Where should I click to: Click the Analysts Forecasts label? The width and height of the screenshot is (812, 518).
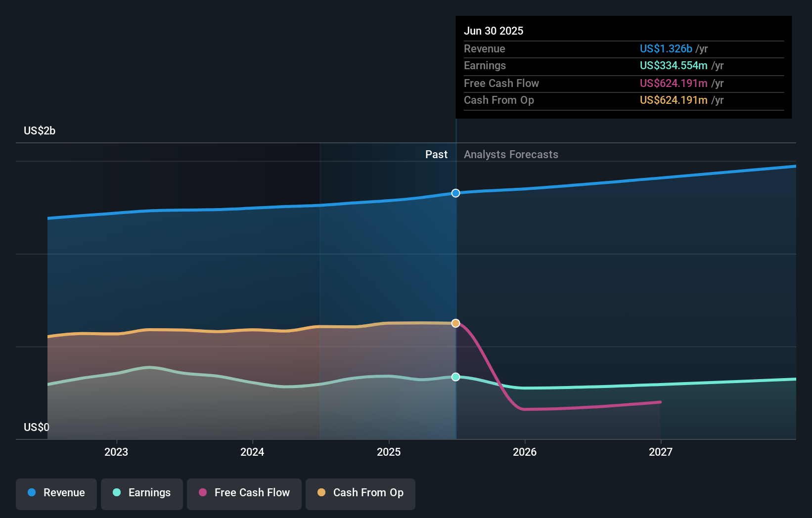pos(511,154)
